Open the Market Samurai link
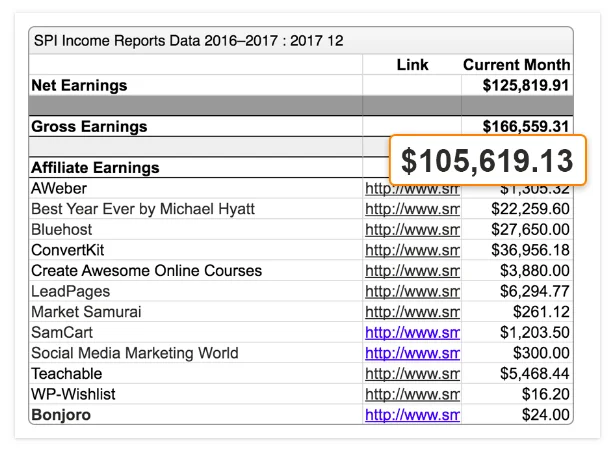This screenshot has height=449, width=616. (412, 312)
